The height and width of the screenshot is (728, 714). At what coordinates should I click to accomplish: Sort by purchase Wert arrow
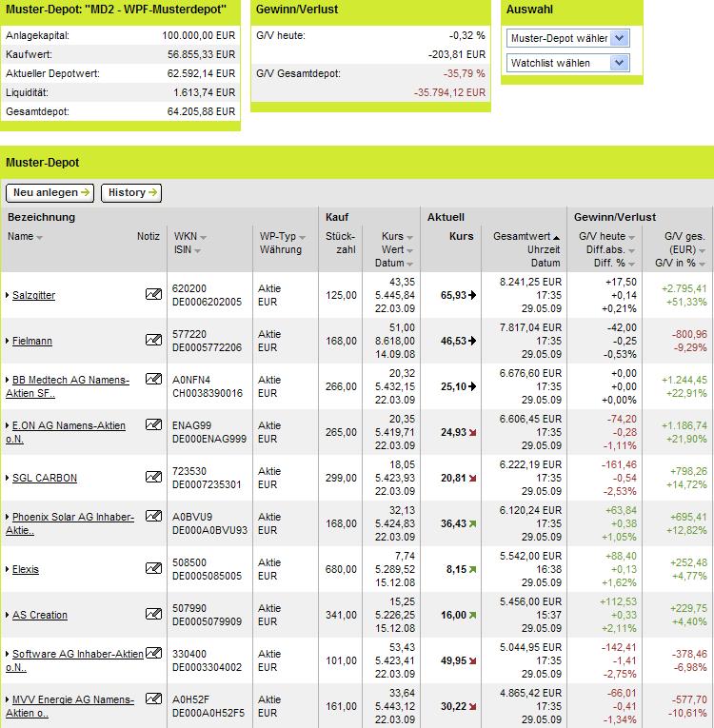click(x=409, y=250)
